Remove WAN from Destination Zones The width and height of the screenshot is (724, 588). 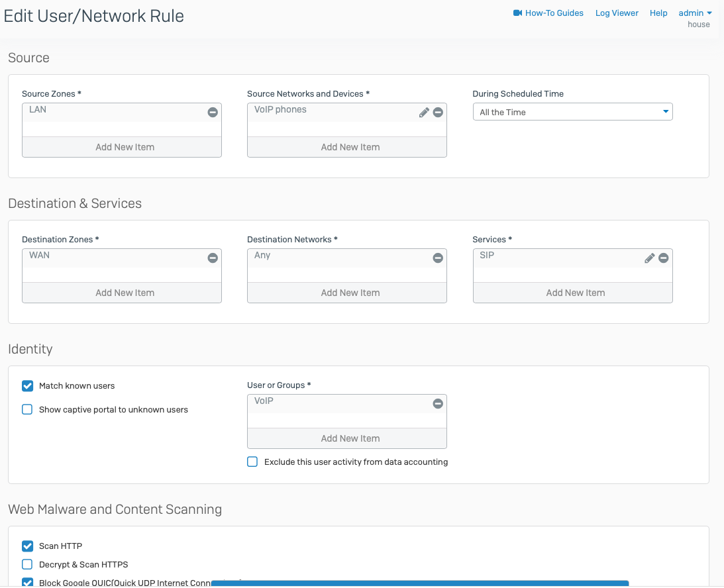click(213, 258)
